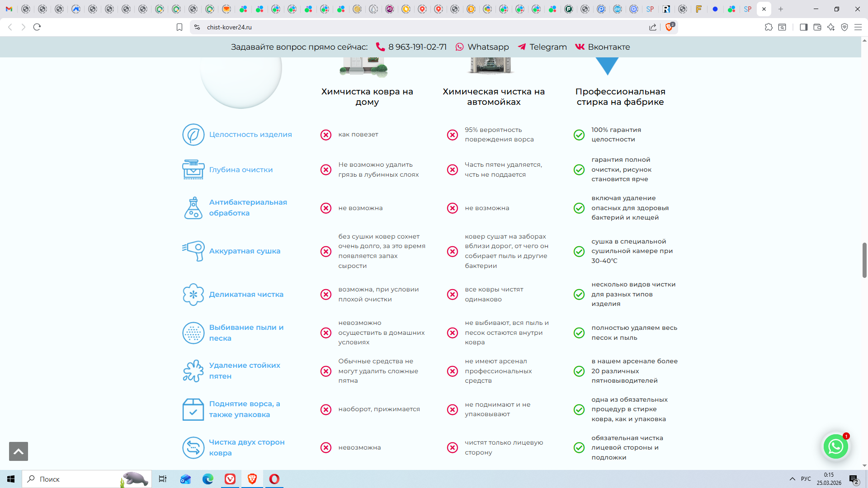Click the hair dryer icon for Аккуратная сушка

coord(193,251)
